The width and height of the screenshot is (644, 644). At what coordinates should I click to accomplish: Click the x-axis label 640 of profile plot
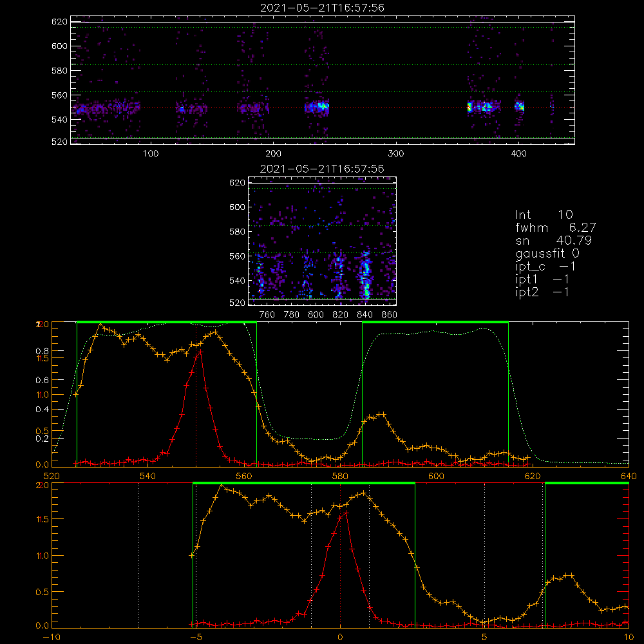coord(629,477)
